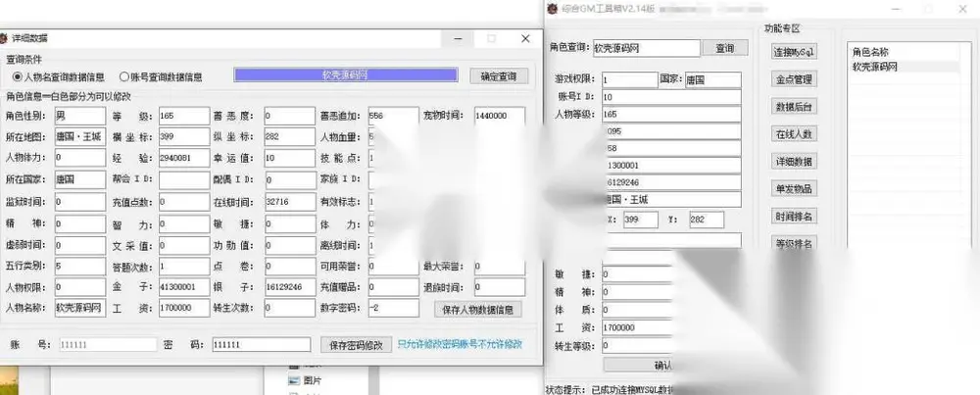Click the 宠物时间 field showing 1440000
The width and height of the screenshot is (980, 395).
pyautogui.click(x=500, y=116)
